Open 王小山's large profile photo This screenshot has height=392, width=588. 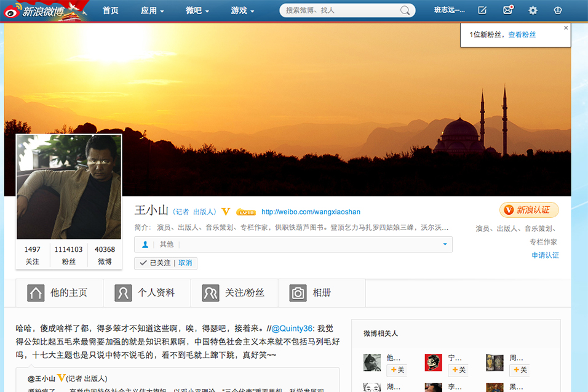(x=69, y=187)
